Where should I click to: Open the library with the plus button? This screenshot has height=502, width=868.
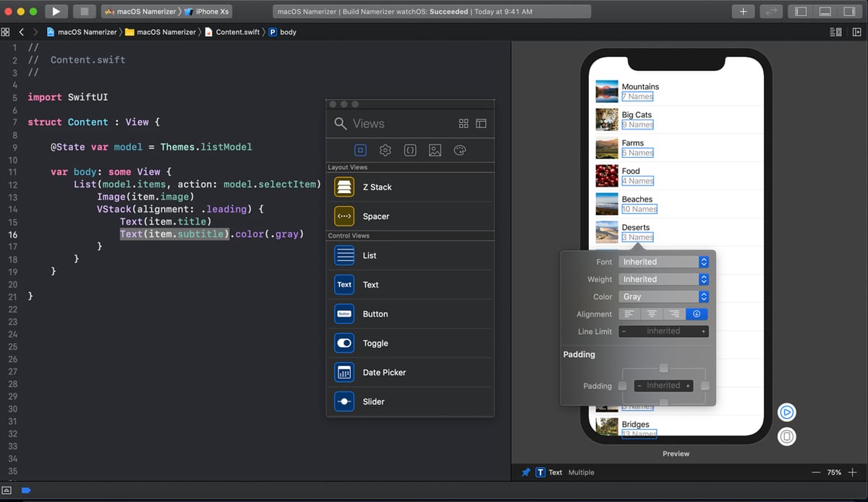[x=743, y=12]
